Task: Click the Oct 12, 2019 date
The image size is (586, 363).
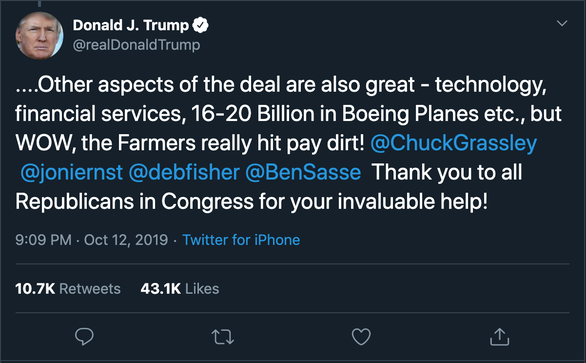Action: point(126,240)
